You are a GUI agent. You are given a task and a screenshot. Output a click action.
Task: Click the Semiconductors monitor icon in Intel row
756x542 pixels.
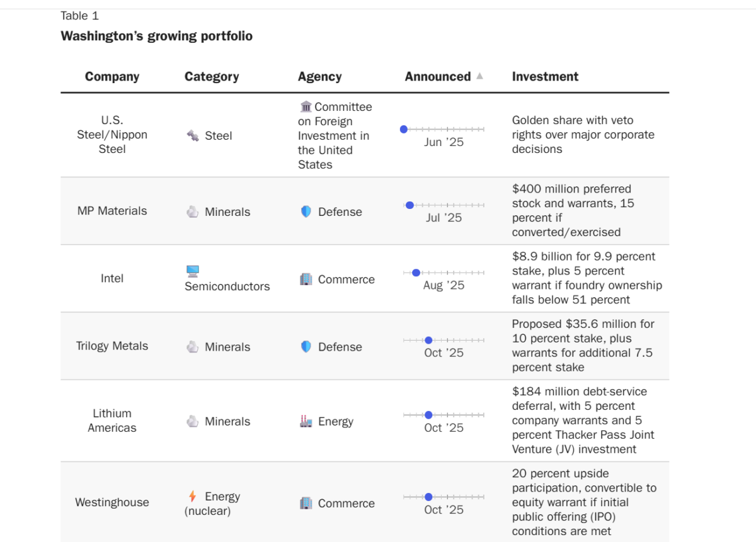tap(193, 271)
